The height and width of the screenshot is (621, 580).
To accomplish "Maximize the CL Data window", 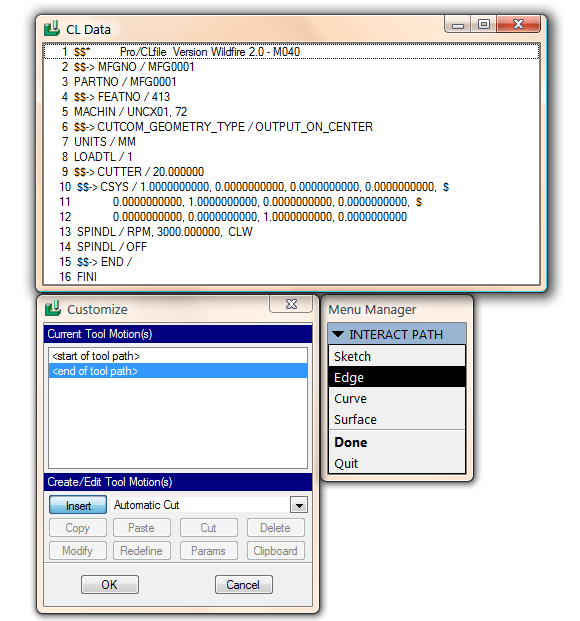I will pos(483,24).
